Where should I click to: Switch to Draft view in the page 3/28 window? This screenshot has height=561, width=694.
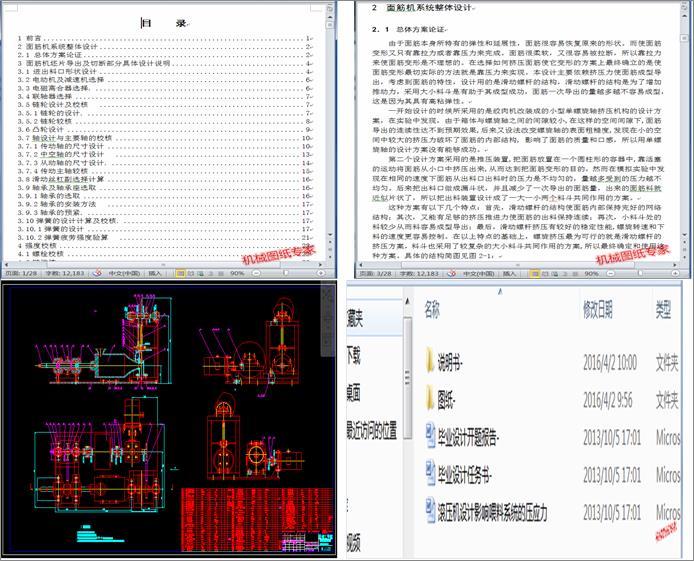[x=574, y=274]
